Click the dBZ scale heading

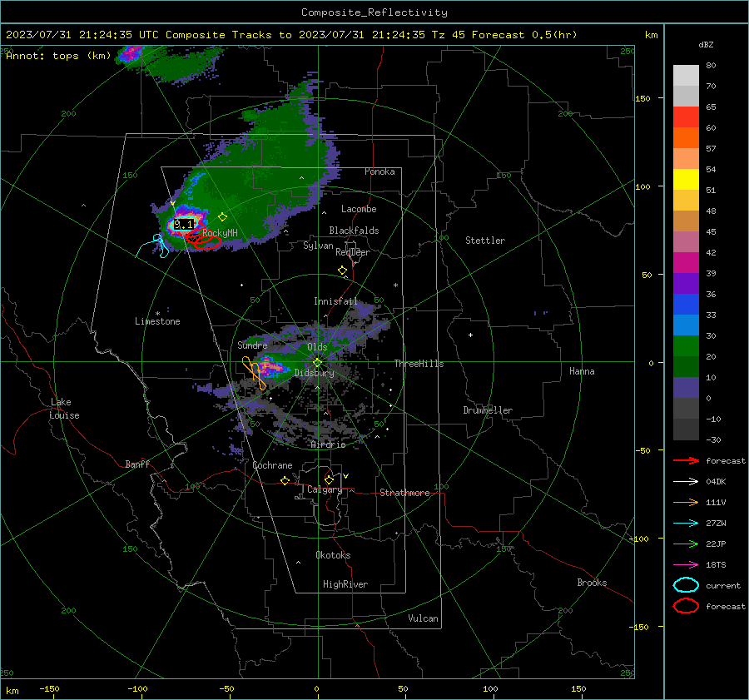tap(706, 44)
